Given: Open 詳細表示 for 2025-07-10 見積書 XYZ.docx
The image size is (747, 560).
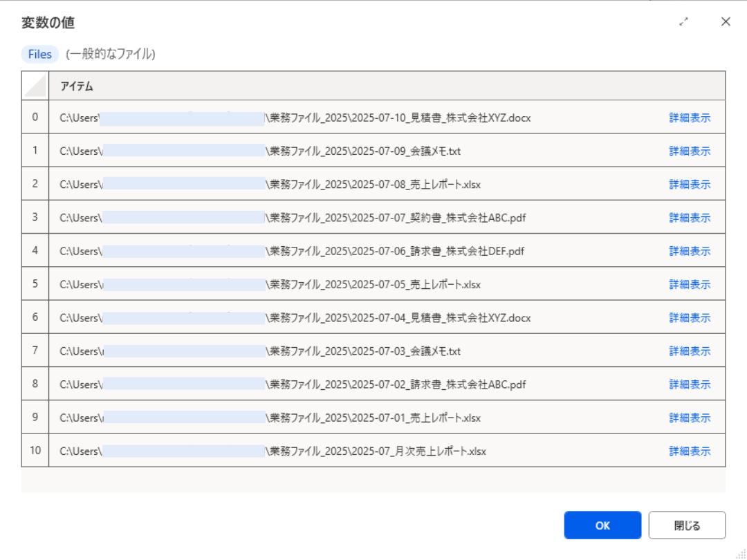Looking at the screenshot, I should [x=690, y=118].
